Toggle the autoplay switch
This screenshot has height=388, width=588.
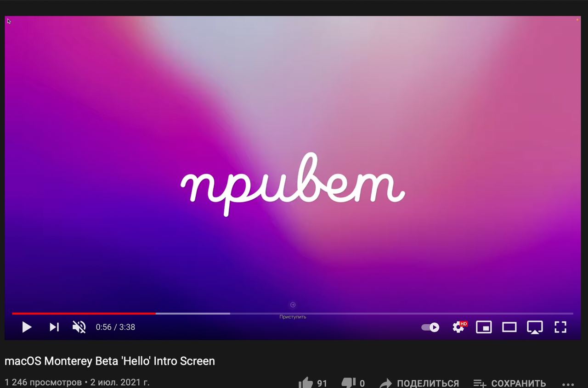(x=430, y=327)
